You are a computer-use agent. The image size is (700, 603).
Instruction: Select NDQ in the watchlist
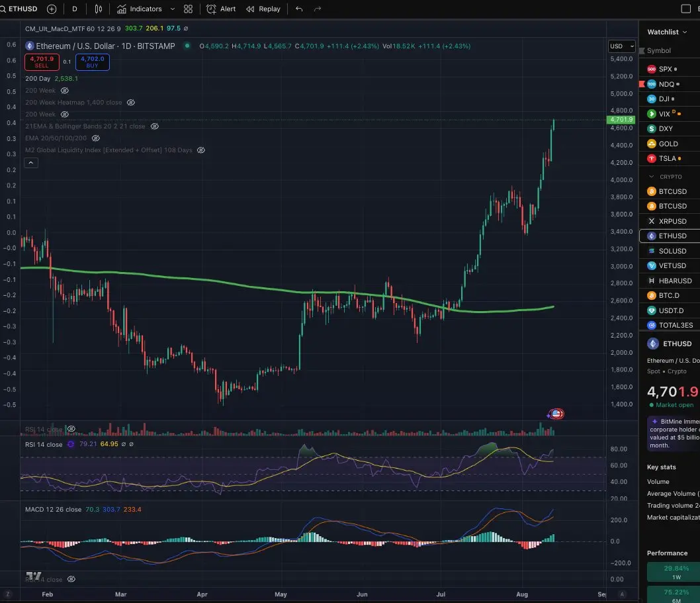click(670, 85)
